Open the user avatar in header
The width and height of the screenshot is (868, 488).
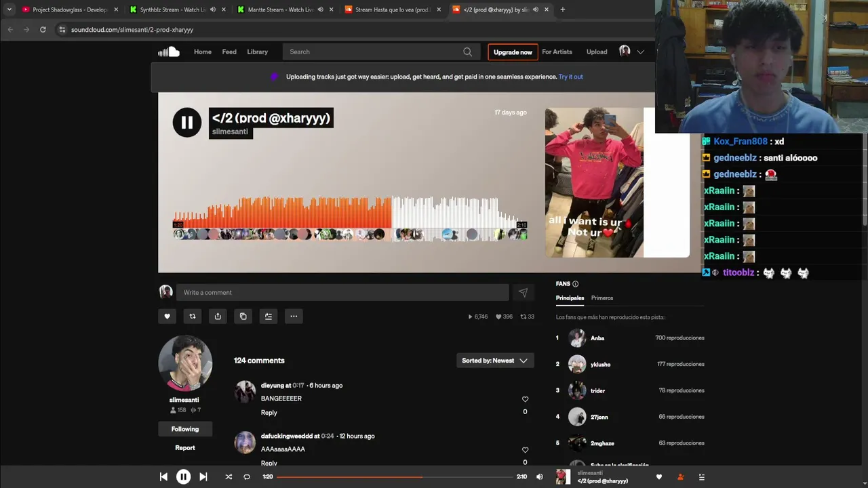(625, 52)
